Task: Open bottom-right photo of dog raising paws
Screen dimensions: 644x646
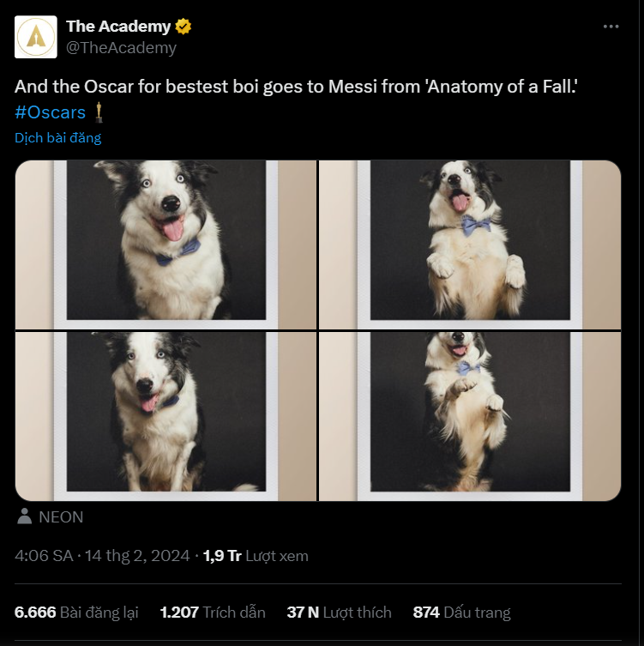Action: click(470, 416)
